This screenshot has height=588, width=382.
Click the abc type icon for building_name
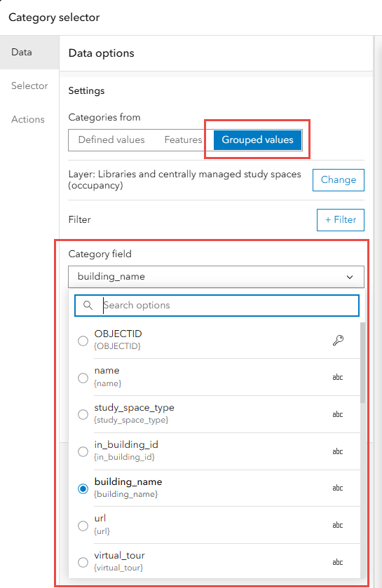pos(338,488)
